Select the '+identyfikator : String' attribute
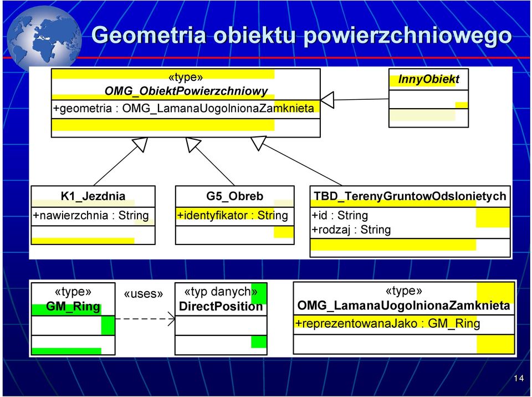532x397 pixels. click(232, 215)
